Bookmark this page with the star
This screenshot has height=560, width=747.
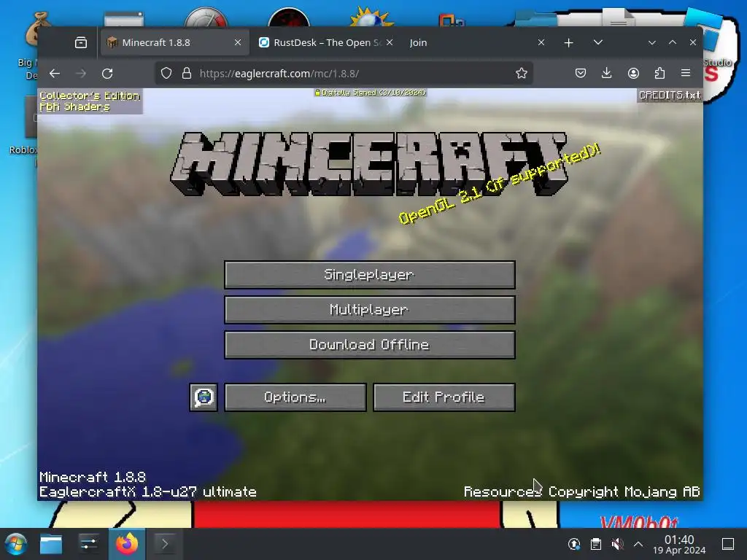point(522,74)
